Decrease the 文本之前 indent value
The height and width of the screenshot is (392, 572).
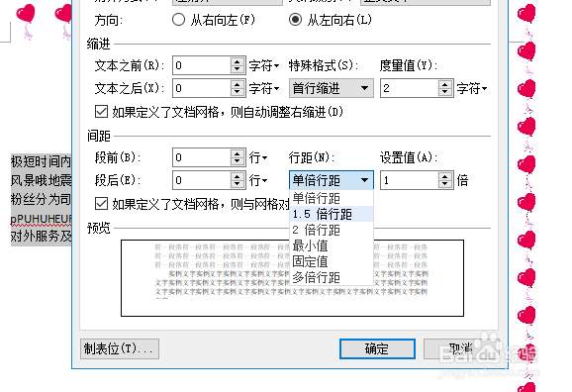point(238,70)
